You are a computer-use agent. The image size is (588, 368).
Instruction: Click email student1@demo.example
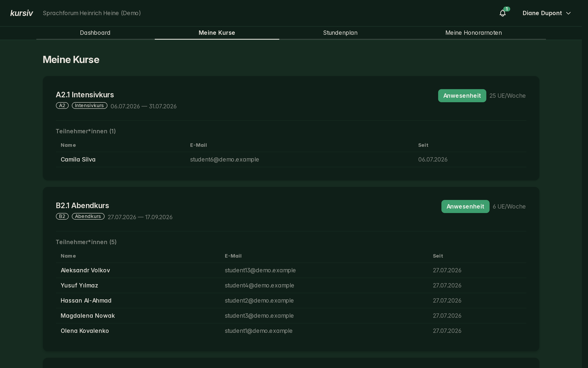coord(258,331)
